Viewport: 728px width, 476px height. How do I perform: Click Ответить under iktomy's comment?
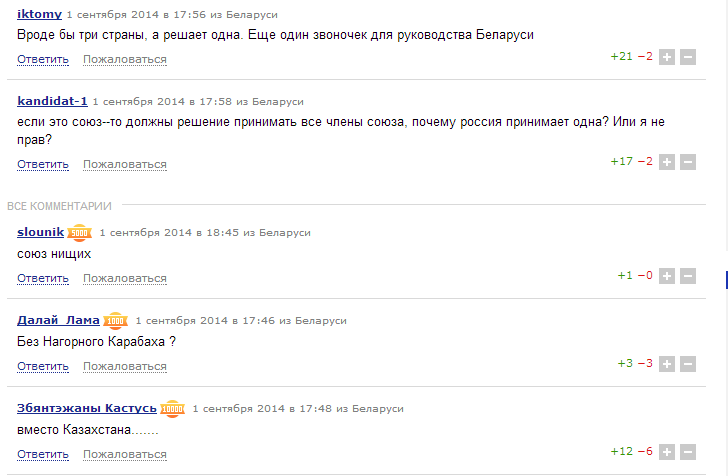(x=43, y=59)
